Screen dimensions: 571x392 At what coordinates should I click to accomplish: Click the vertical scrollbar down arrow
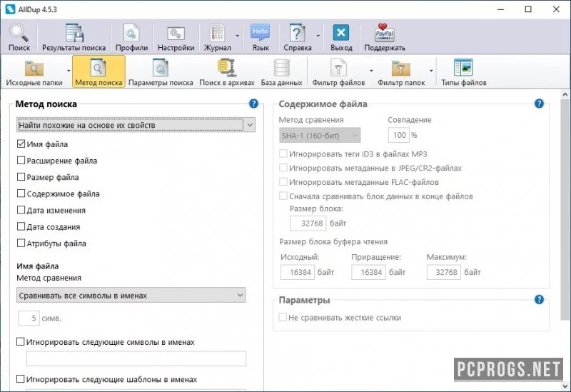tap(565, 386)
